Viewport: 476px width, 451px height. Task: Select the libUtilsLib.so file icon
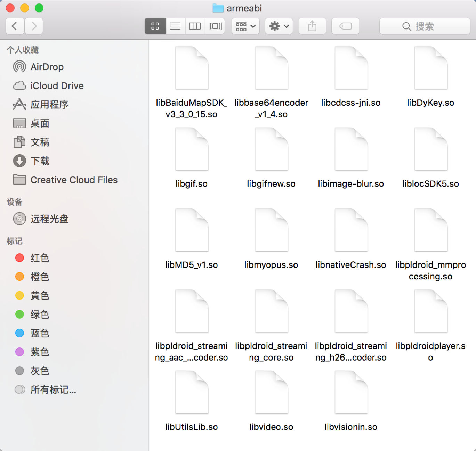pos(192,392)
